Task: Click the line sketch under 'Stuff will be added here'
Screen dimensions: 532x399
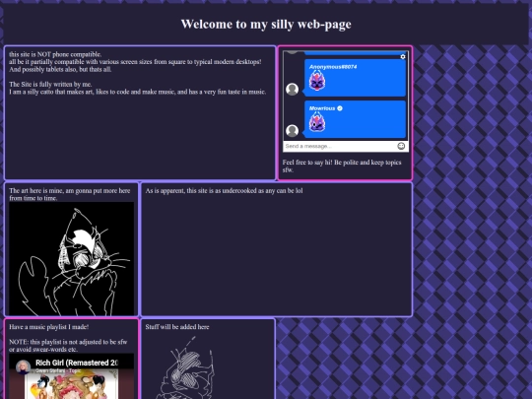Action: pyautogui.click(x=186, y=367)
